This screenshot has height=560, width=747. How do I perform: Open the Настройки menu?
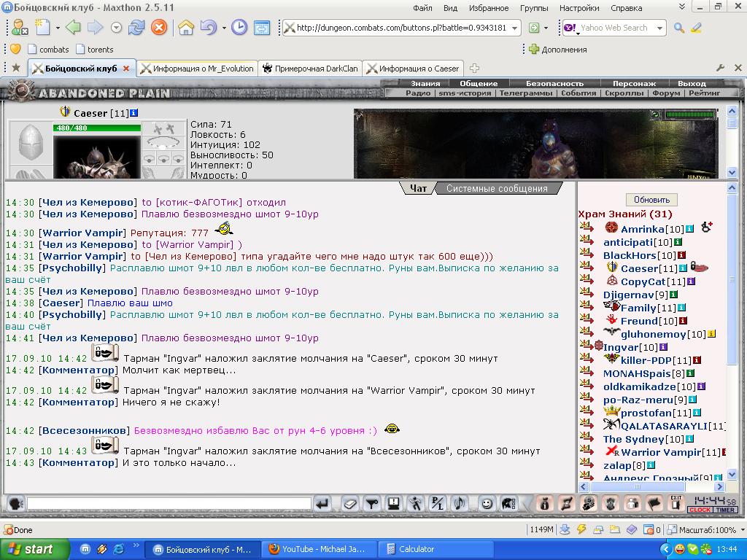(x=579, y=8)
